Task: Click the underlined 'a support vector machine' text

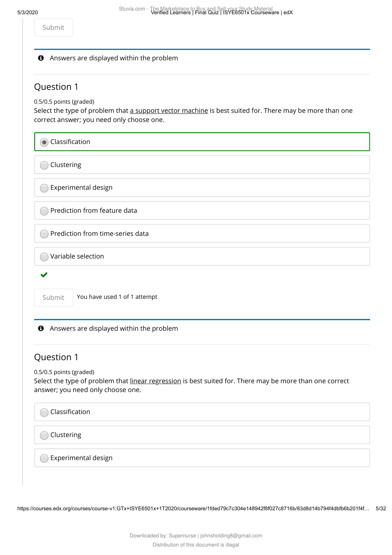Action: click(x=169, y=111)
